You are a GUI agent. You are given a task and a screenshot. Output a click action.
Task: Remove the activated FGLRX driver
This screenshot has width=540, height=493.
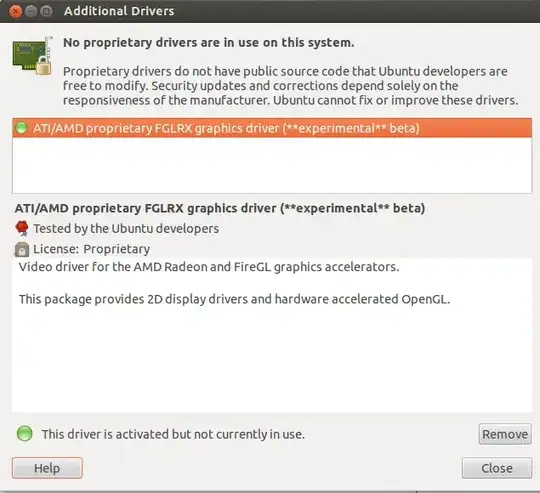[505, 434]
